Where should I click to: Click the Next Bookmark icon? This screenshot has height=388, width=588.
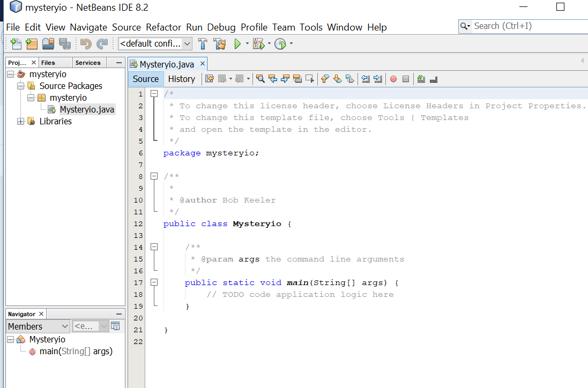pos(338,79)
